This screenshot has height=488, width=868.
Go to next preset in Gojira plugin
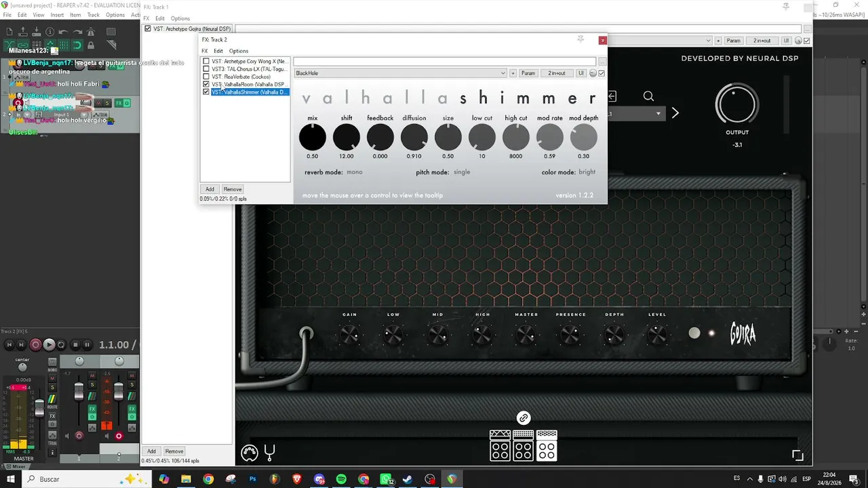pos(675,113)
